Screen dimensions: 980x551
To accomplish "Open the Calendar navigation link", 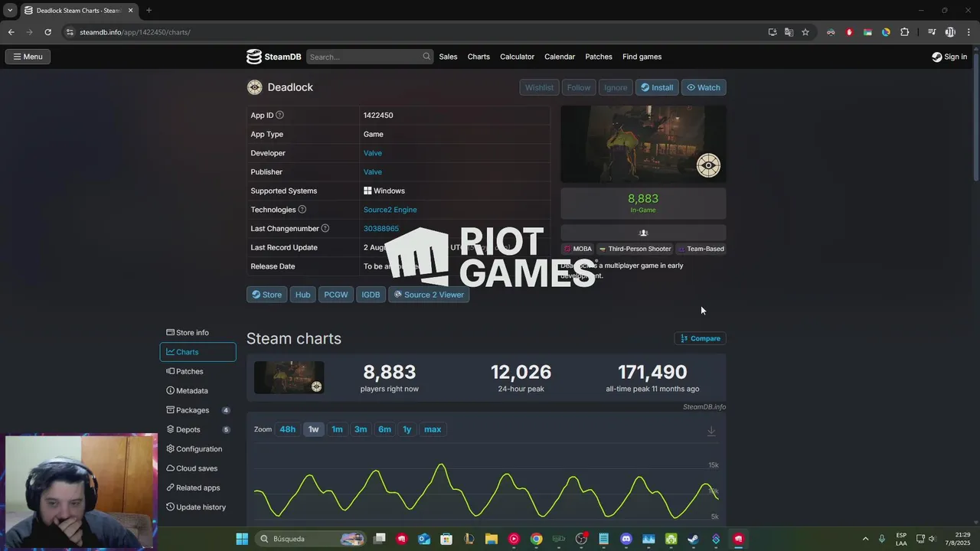I will click(560, 57).
